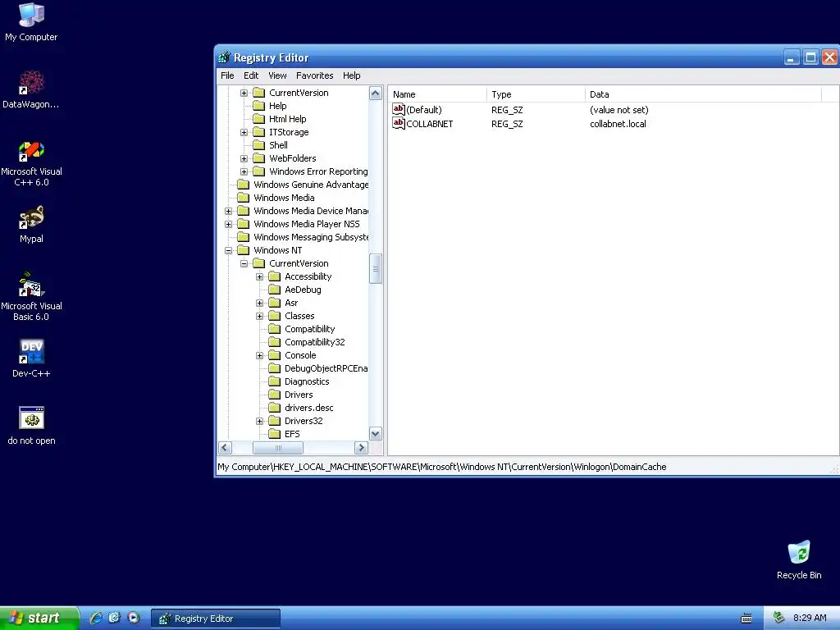Screen dimensions: 840x630
Task: Collapse CurrentVersion under Windows NT
Action: pos(244,263)
